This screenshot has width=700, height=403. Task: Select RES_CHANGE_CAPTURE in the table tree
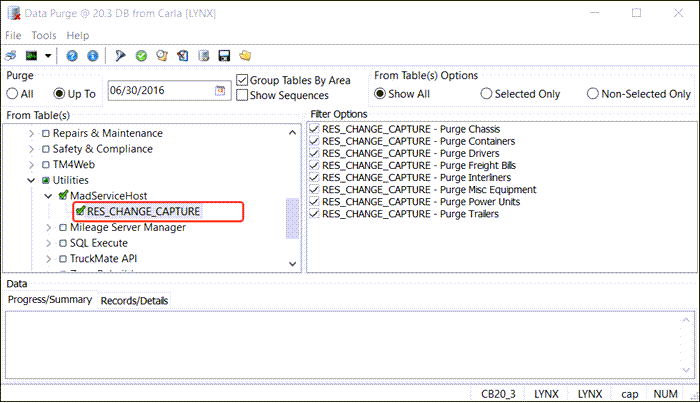pos(143,211)
